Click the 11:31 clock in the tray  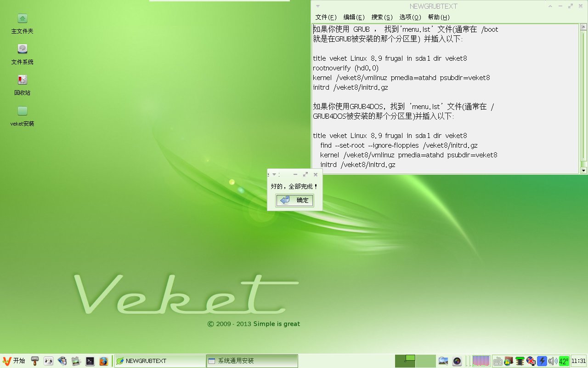pos(578,361)
